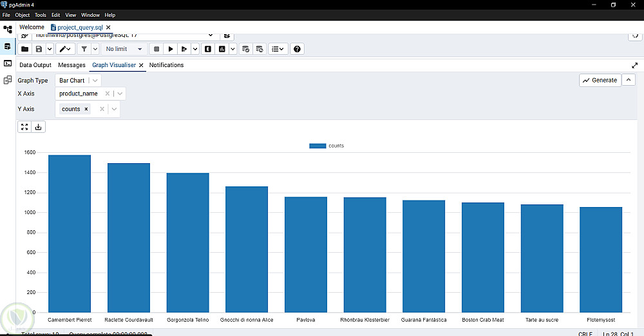This screenshot has width=644, height=336.
Task: Click the Flotemysost bar
Action: [x=601, y=259]
